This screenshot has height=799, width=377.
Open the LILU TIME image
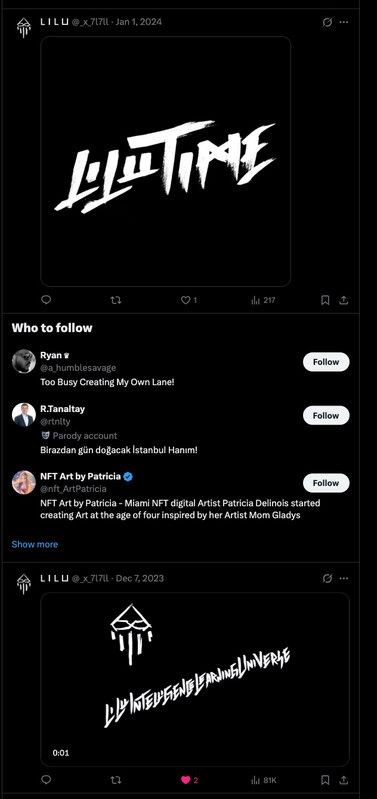coord(166,162)
